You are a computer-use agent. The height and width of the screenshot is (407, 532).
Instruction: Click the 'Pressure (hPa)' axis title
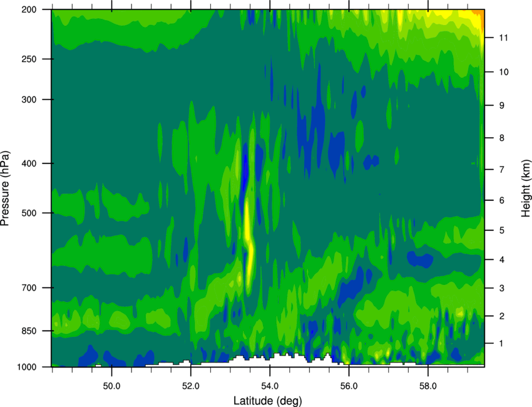(6, 188)
